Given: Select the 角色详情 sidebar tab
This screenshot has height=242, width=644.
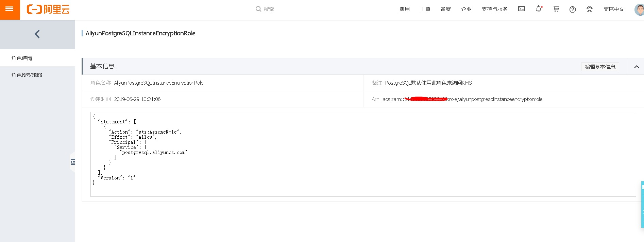Looking at the screenshot, I should point(22,58).
